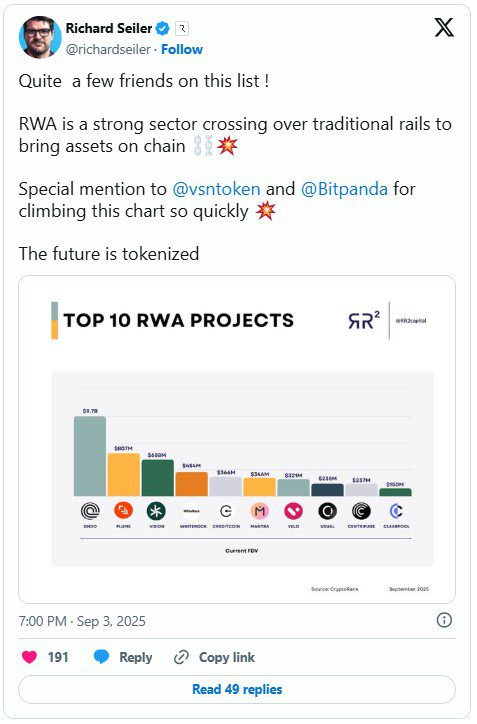Screen dimensions: 477x724
Task: Open the 7:00 PM Sep 3, 2025 timestamp
Action: tap(82, 621)
